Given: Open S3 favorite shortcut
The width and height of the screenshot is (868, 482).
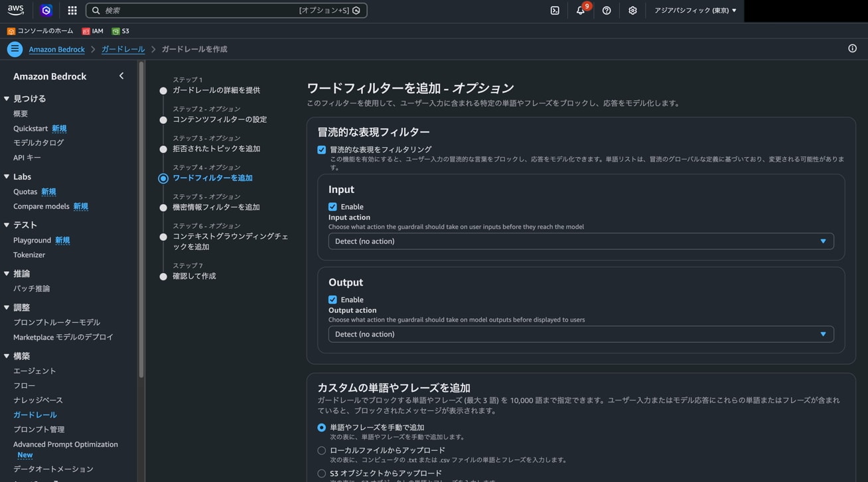Looking at the screenshot, I should click(121, 31).
